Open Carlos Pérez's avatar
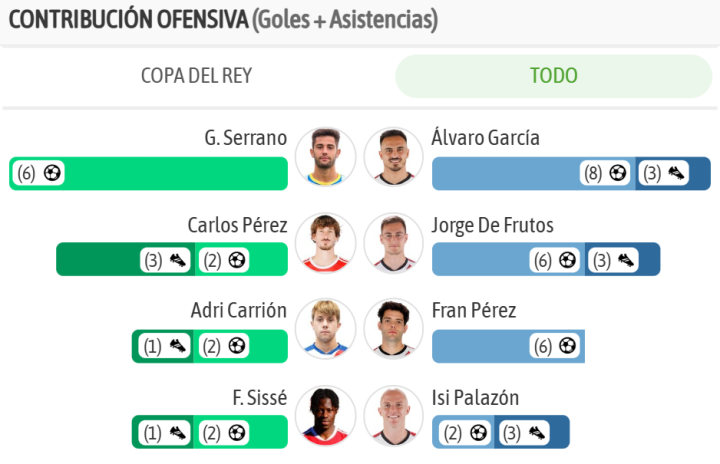 [325, 244]
